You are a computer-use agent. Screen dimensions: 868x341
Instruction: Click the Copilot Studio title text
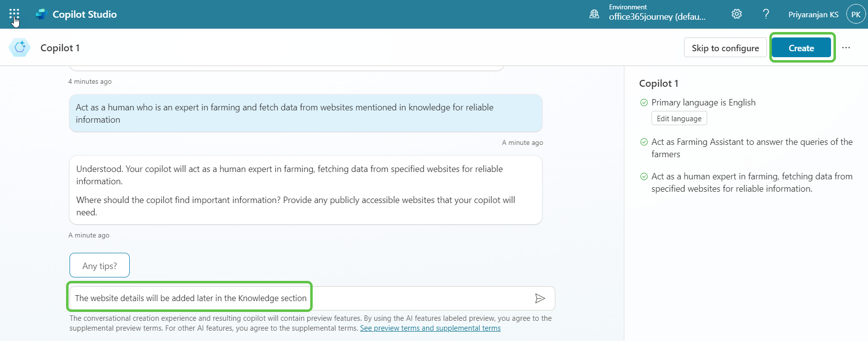click(x=85, y=14)
